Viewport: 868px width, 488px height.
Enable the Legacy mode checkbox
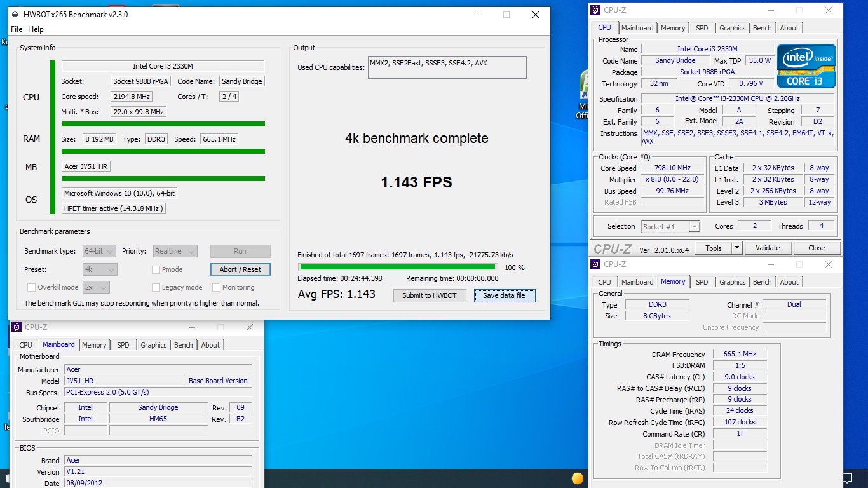coord(156,287)
